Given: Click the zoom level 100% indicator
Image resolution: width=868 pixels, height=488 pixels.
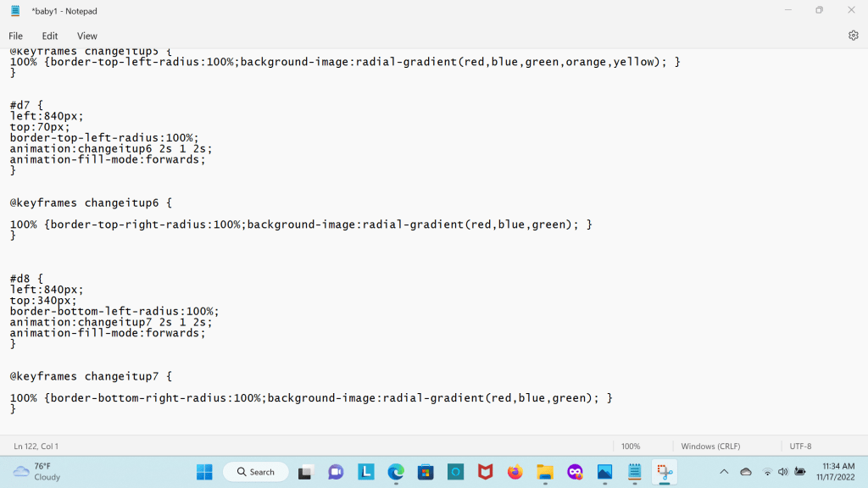Looking at the screenshot, I should pyautogui.click(x=631, y=446).
